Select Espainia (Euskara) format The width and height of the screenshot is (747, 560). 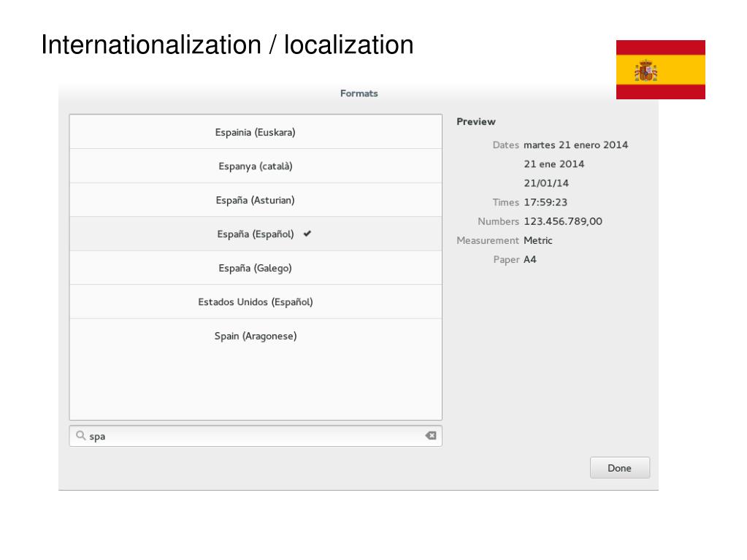click(x=256, y=132)
